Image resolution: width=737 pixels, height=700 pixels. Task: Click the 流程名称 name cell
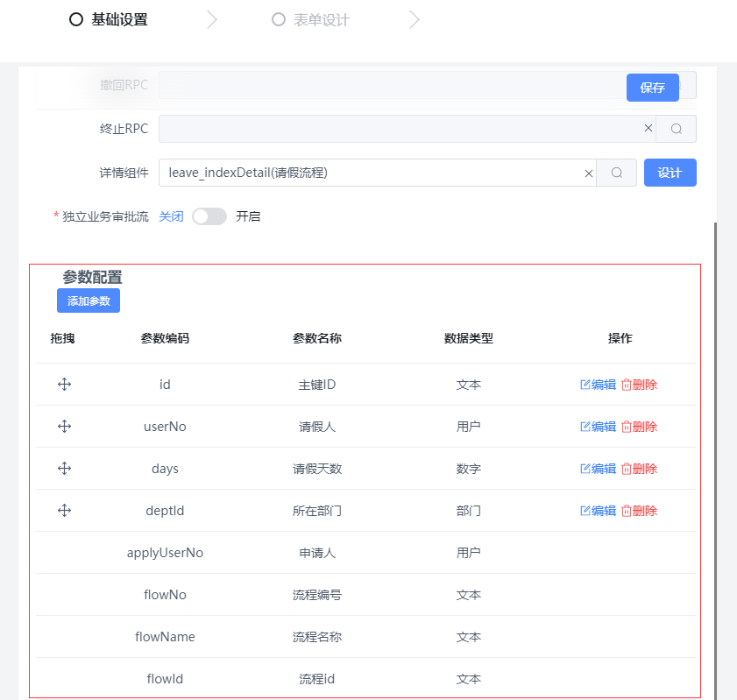tap(317, 637)
